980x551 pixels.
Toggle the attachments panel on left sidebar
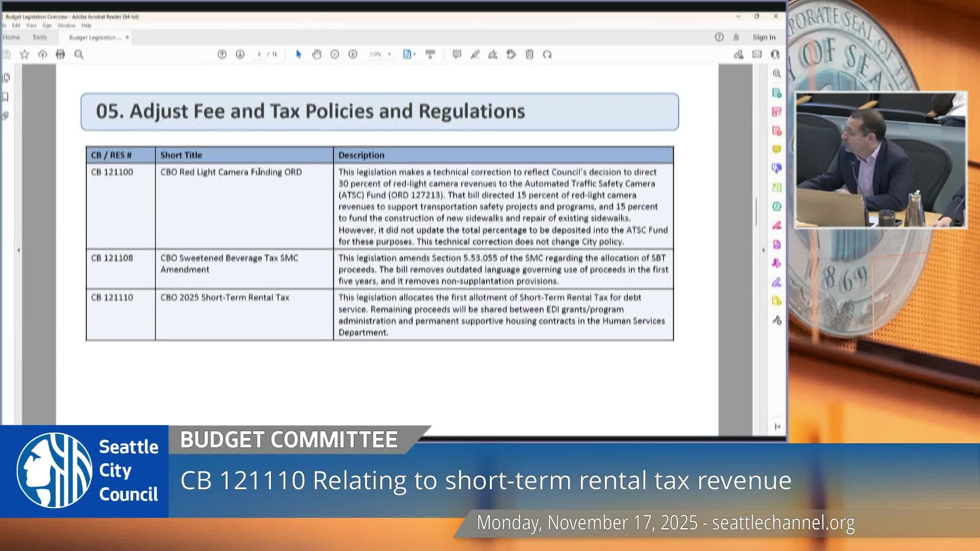click(6, 116)
